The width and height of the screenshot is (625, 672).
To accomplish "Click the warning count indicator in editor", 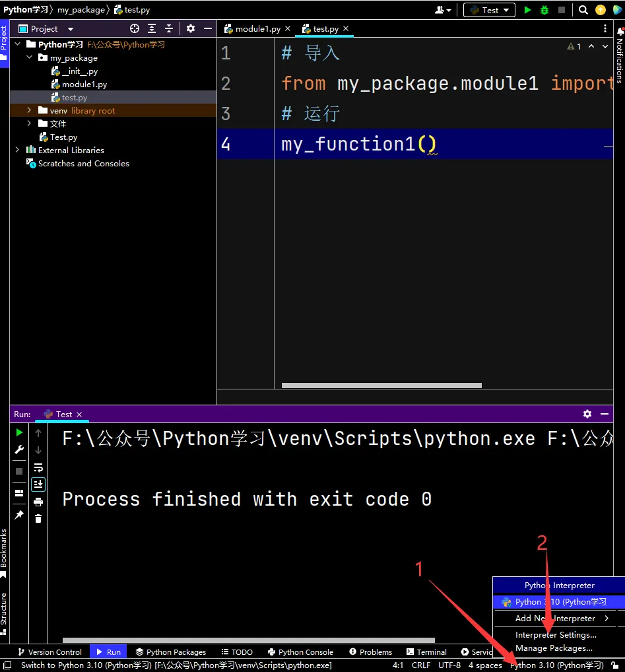I will pyautogui.click(x=574, y=46).
